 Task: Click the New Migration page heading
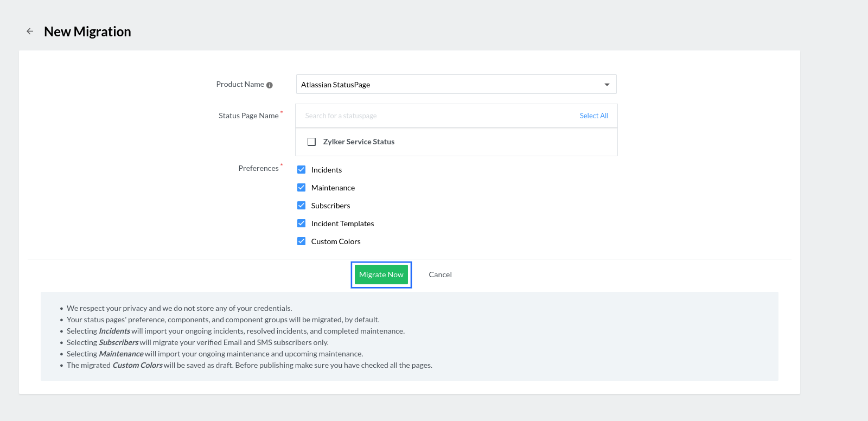tap(87, 32)
